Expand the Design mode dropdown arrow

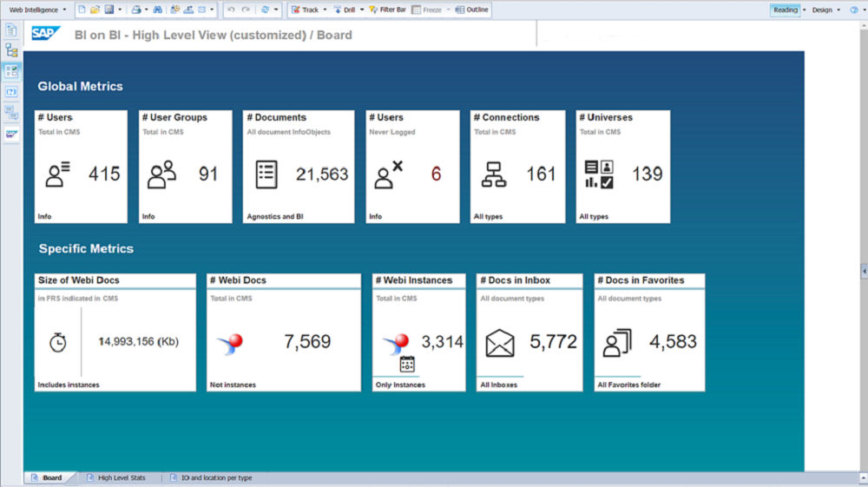click(x=838, y=10)
